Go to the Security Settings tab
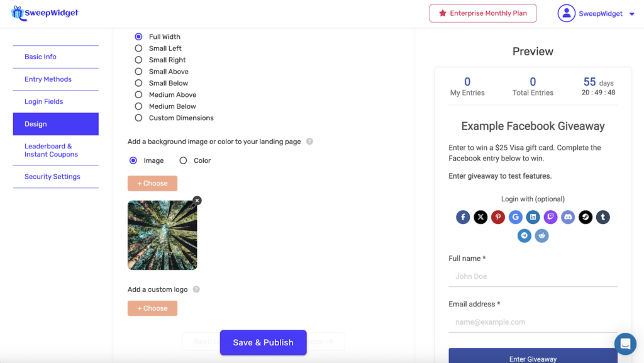 click(52, 177)
